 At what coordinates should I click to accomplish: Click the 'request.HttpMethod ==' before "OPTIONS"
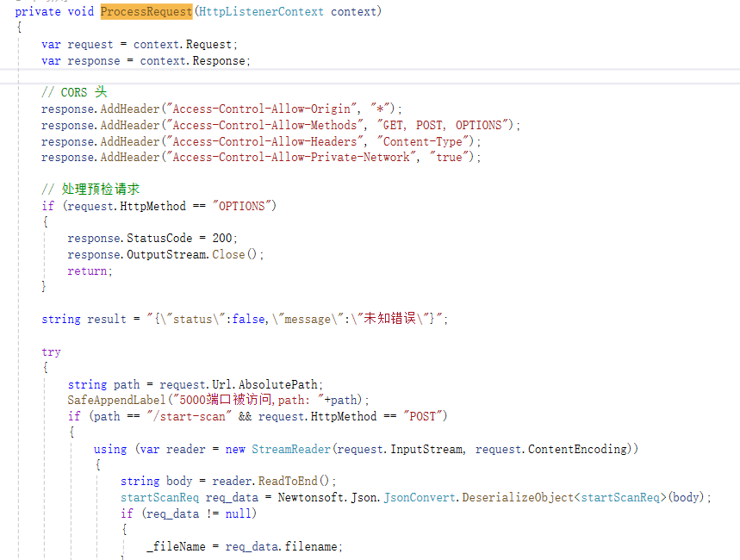click(x=136, y=207)
